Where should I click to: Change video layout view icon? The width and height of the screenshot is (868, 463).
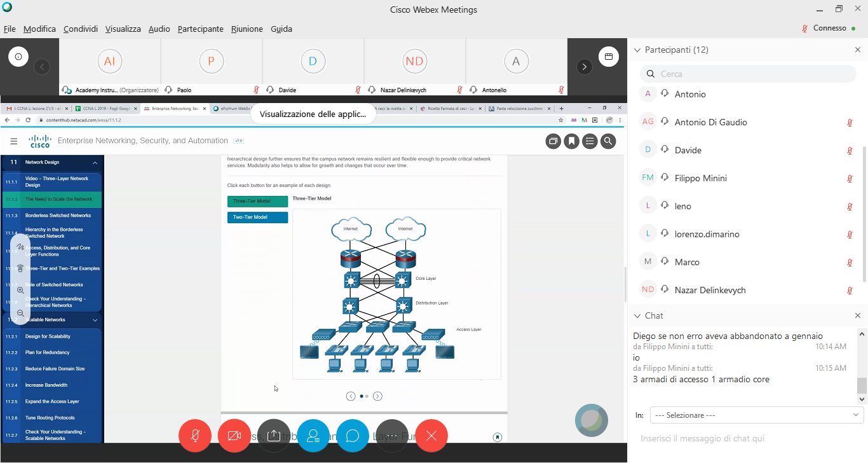[x=608, y=57]
